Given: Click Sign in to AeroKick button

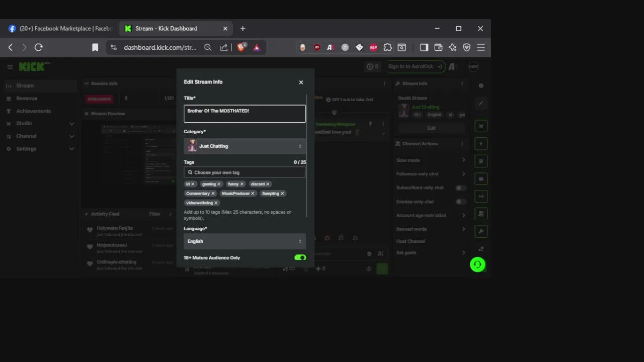Looking at the screenshot, I should [x=415, y=66].
